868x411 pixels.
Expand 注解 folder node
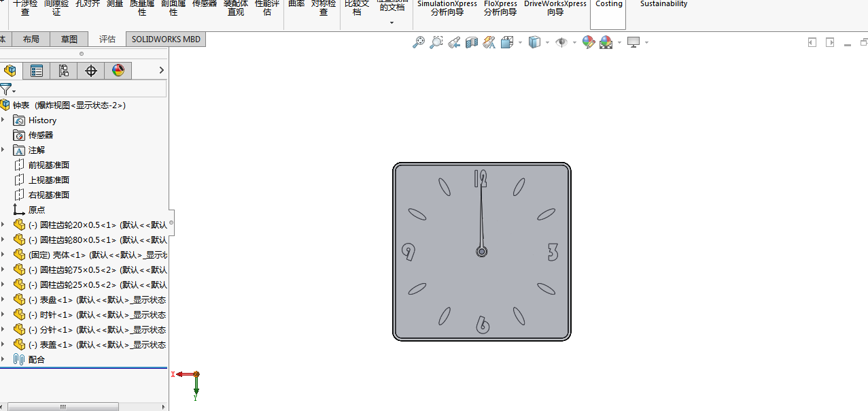[3, 150]
